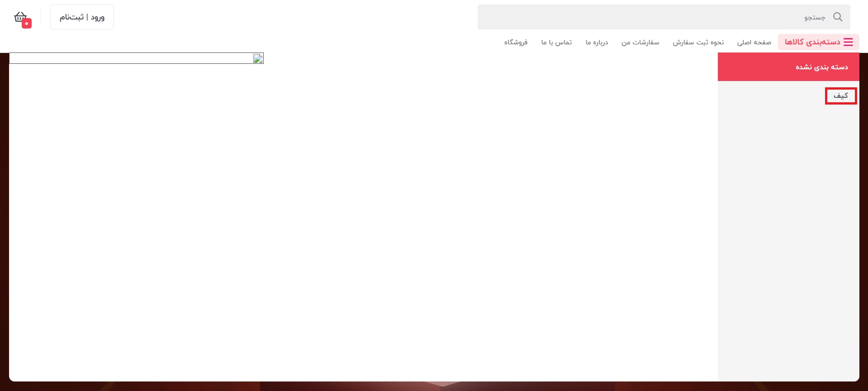The width and height of the screenshot is (868, 391).
Task: Open تماس با ما contact page
Action: (556, 42)
